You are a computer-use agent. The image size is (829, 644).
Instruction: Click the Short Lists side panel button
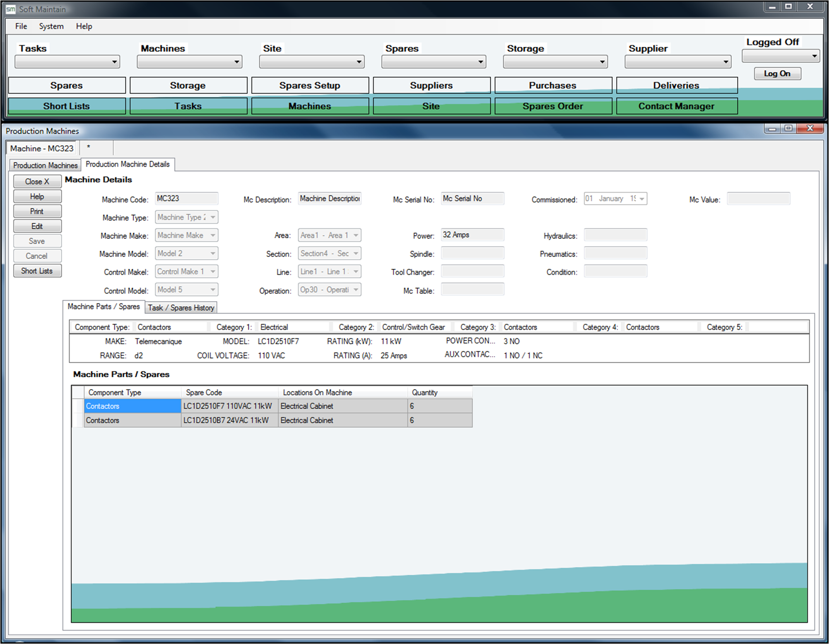click(37, 271)
